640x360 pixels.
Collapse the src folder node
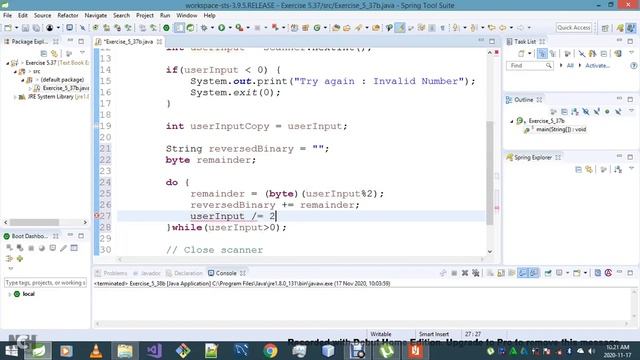tap(16, 71)
